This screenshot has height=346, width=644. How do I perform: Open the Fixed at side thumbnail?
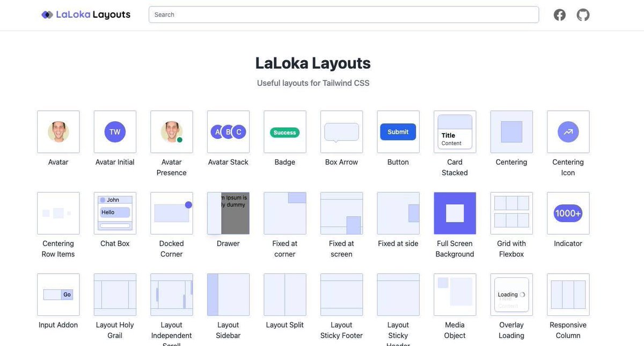pos(398,214)
